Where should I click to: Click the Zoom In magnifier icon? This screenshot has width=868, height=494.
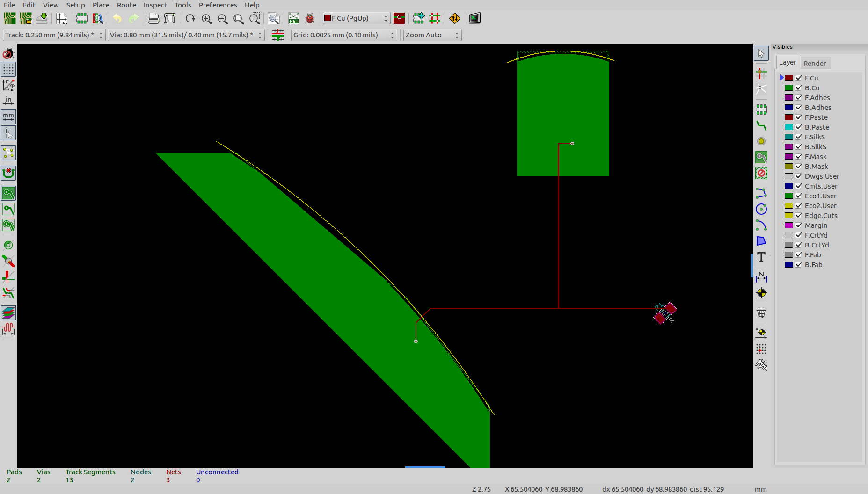pos(206,19)
